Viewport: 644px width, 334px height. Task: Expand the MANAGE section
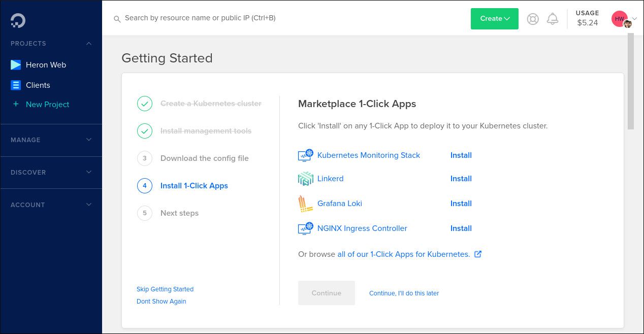coord(51,140)
